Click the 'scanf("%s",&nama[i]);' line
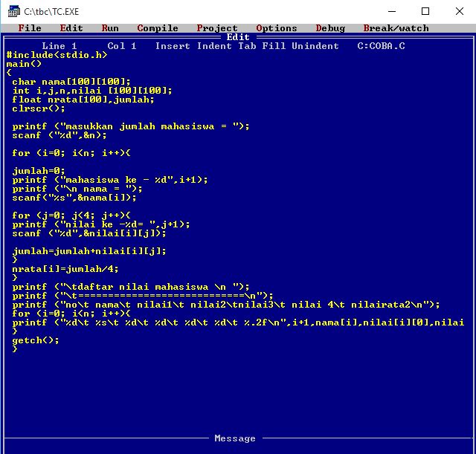Viewport: 476px width, 454px height. click(74, 198)
